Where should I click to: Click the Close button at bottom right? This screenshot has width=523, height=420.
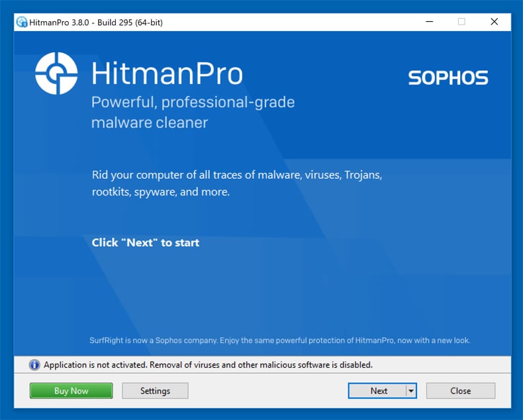(x=461, y=391)
